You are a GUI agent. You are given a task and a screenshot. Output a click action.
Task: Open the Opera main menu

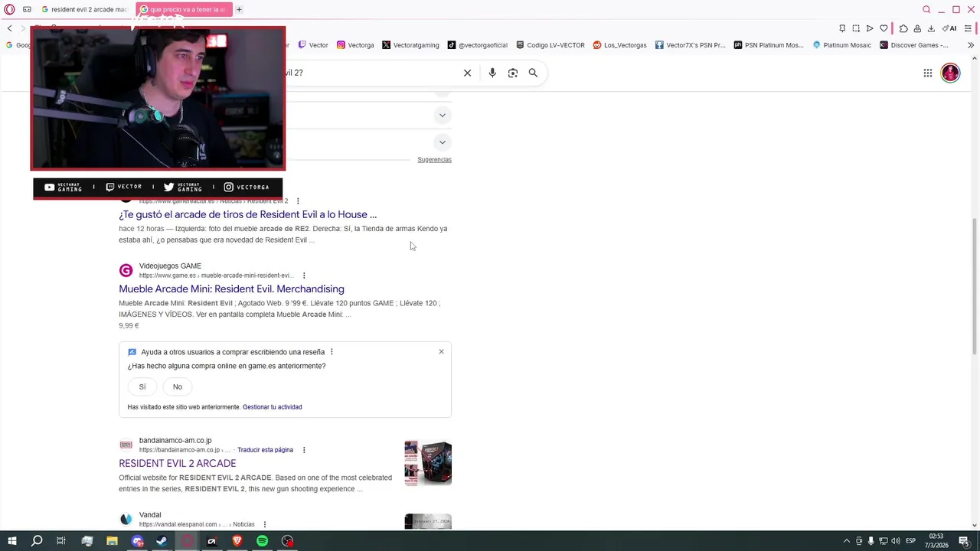click(x=9, y=9)
